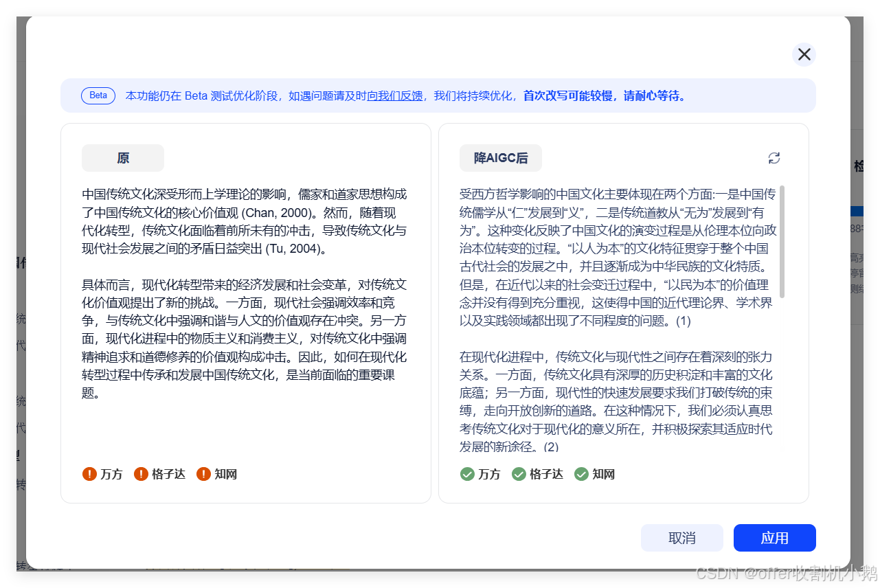
Task: Click the rewritten text panel scrollbar
Action: coord(782,241)
